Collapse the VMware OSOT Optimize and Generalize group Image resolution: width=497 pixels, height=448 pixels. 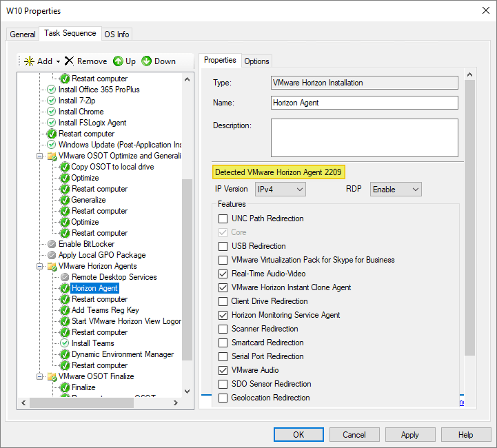[x=39, y=156]
